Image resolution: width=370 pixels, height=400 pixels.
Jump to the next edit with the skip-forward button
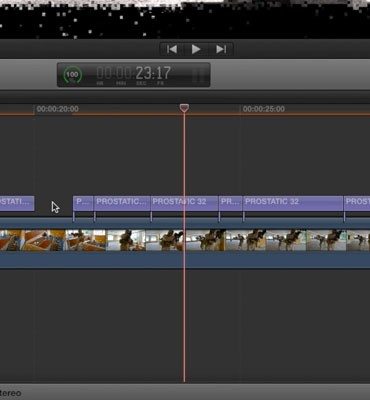(x=221, y=50)
